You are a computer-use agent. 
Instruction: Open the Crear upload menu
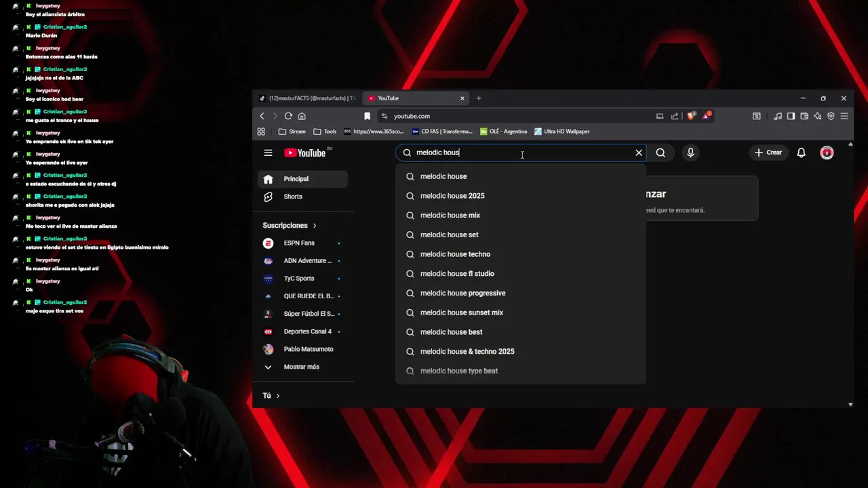tap(768, 152)
